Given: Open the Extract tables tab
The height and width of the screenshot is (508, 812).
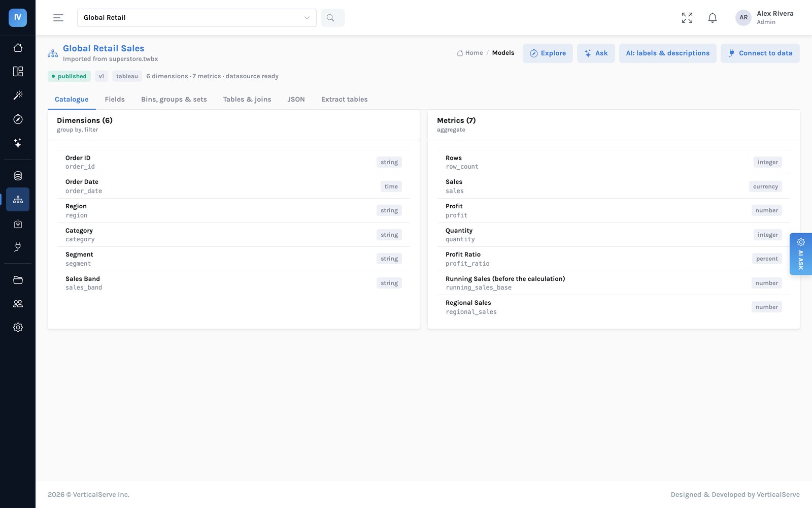Looking at the screenshot, I should coord(344,100).
